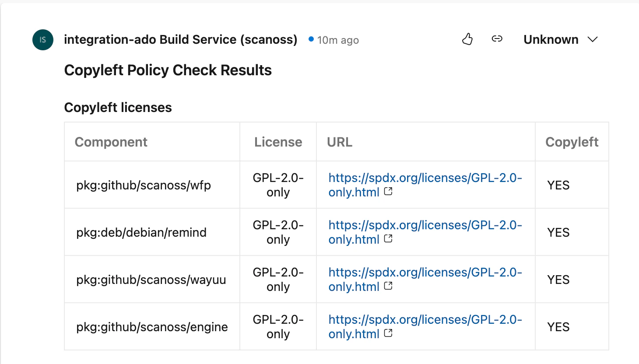
Task: Click the IS avatar of the build service
Action: point(42,39)
